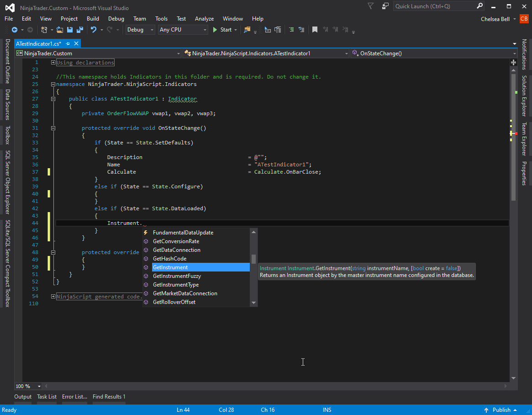This screenshot has width=532, height=415.
Task: Open the Debug configuration dropdown
Action: pos(141,30)
